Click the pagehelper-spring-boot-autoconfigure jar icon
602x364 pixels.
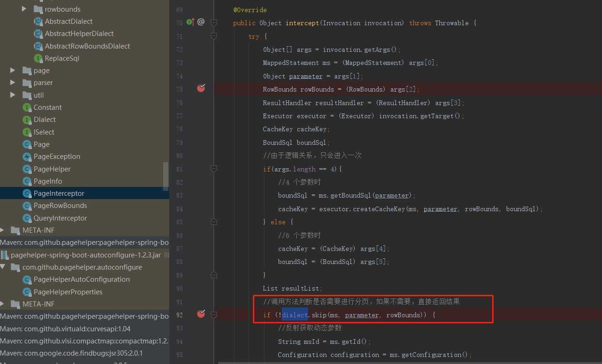point(4,255)
